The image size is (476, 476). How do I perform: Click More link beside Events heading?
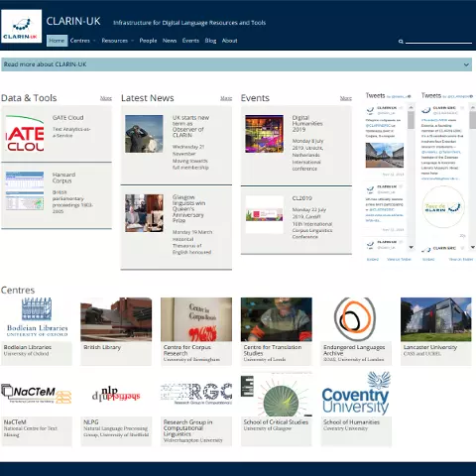pyautogui.click(x=346, y=98)
